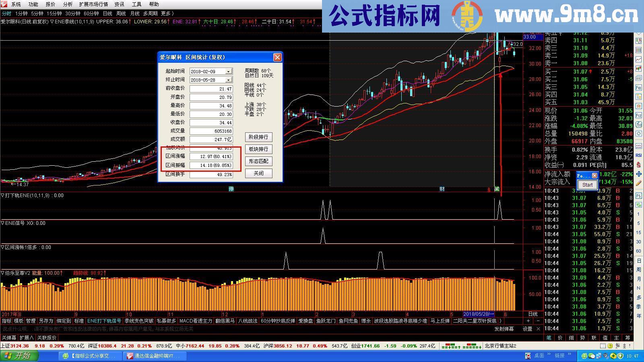Click the 关闭 button in the dialog
The image size is (644, 362).
tap(258, 173)
